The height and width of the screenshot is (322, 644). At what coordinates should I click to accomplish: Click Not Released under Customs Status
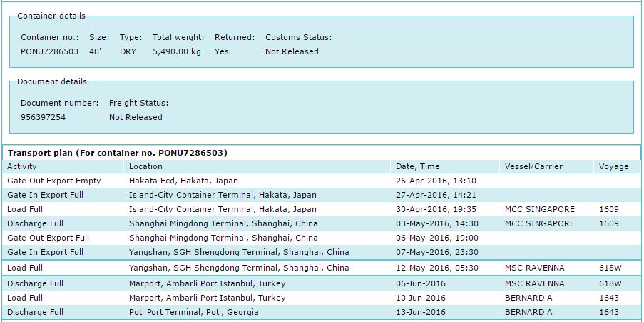tap(292, 51)
